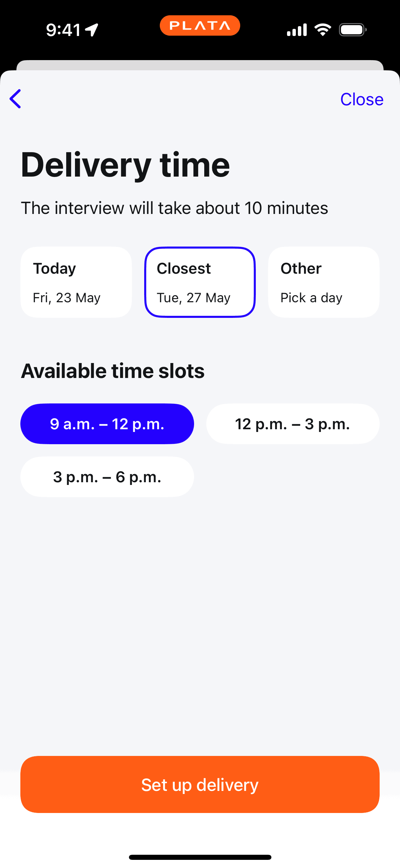Tap the cellular signal bars icon
The width and height of the screenshot is (400, 868).
pos(297,30)
